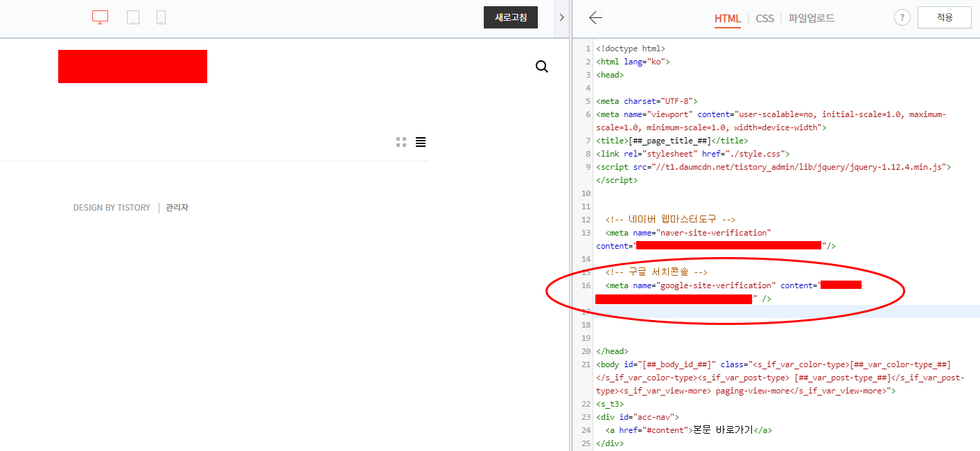Click the <s_t3> code line
980x451 pixels.
[x=610, y=404]
